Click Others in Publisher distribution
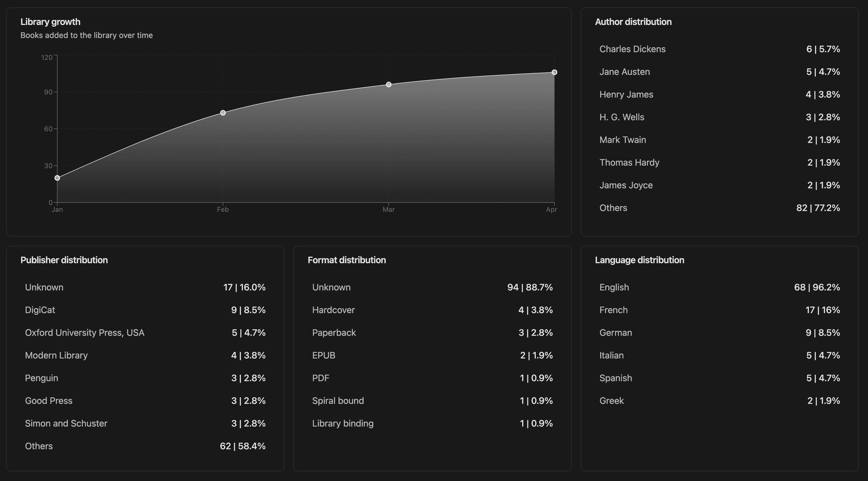This screenshot has width=868, height=481. [39, 446]
